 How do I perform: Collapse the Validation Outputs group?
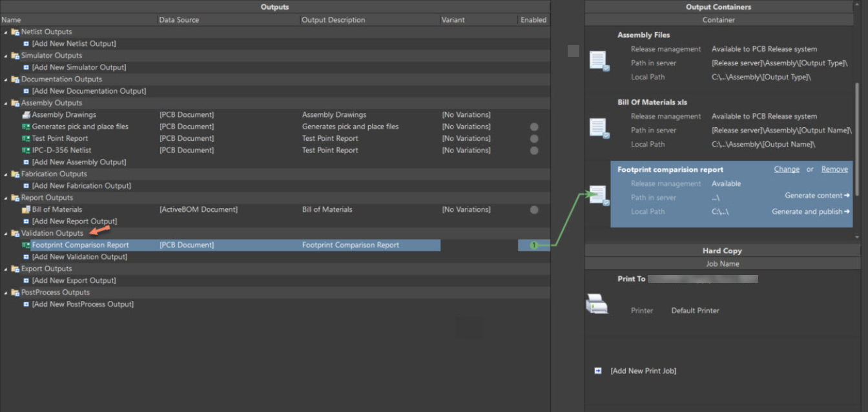pyautogui.click(x=6, y=234)
